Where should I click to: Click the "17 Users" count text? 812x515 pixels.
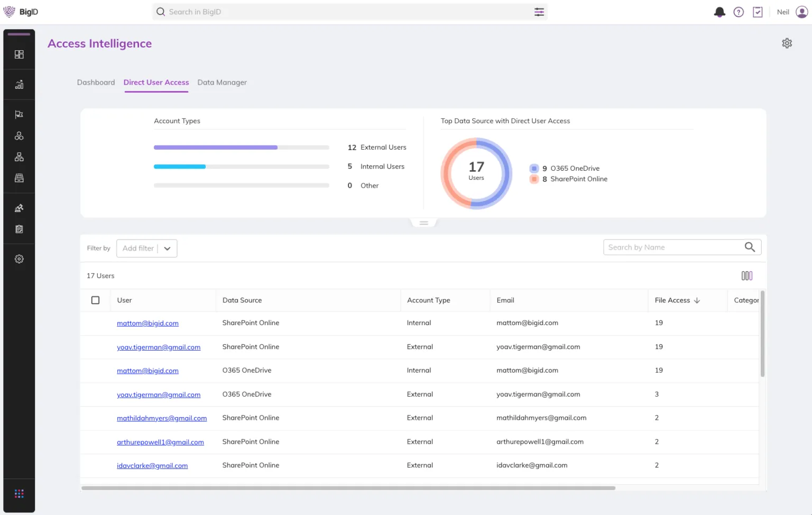coord(100,276)
